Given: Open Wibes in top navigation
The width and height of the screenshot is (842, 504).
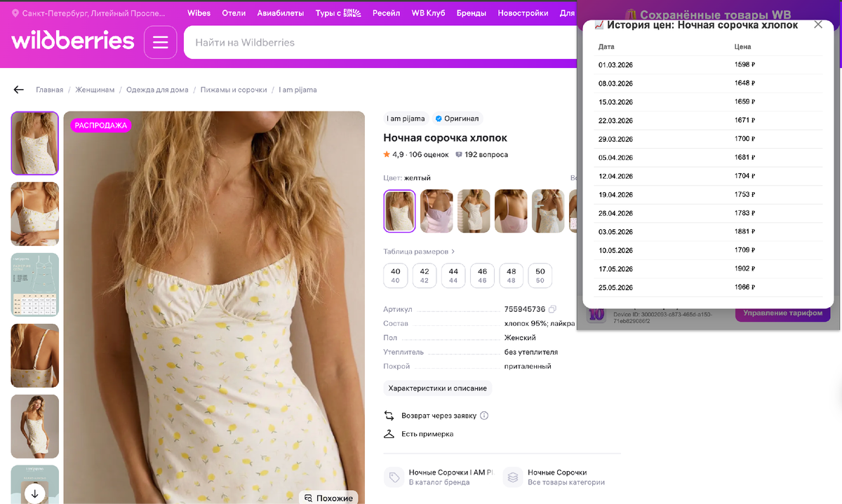Looking at the screenshot, I should point(199,13).
